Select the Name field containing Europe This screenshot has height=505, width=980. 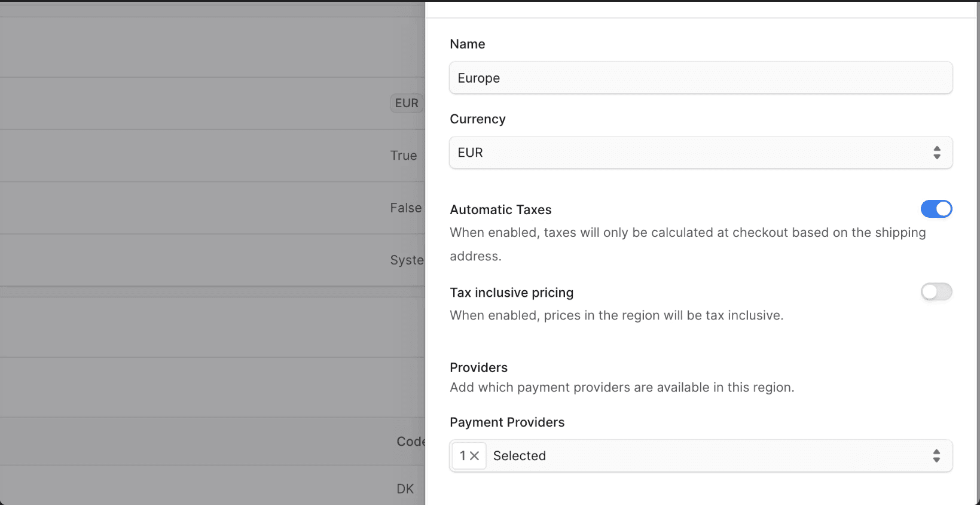pos(700,78)
